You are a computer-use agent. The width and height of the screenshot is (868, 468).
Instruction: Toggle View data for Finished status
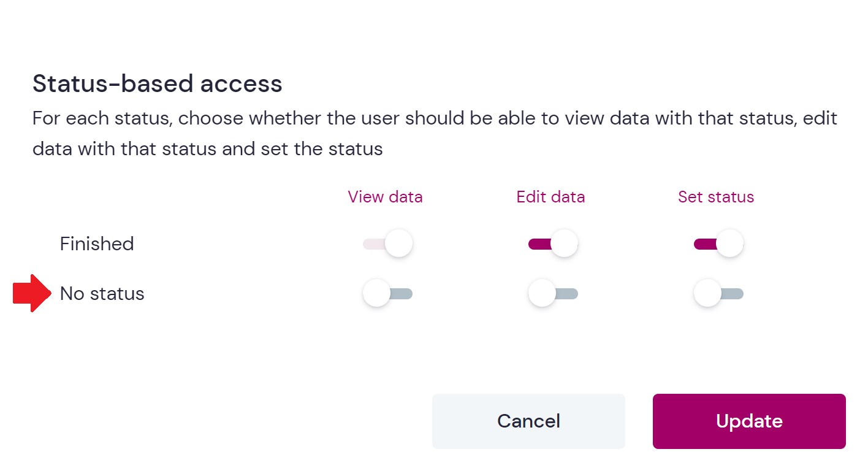coord(387,244)
